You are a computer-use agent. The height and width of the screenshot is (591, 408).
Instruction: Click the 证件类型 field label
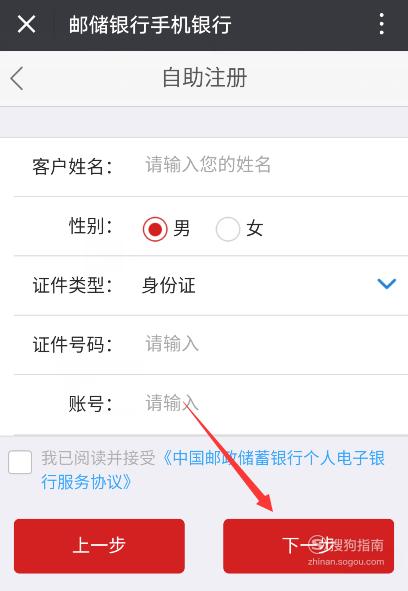pos(72,285)
